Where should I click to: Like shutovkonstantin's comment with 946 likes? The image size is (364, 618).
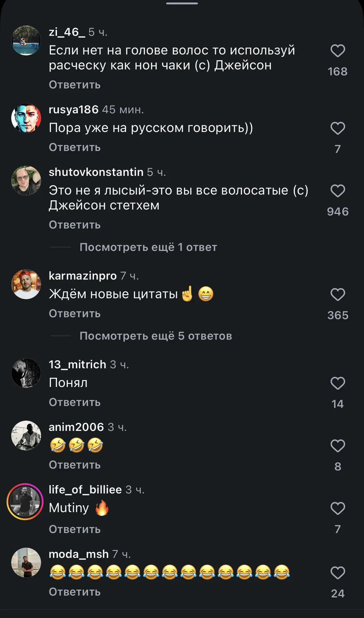pyautogui.click(x=338, y=191)
